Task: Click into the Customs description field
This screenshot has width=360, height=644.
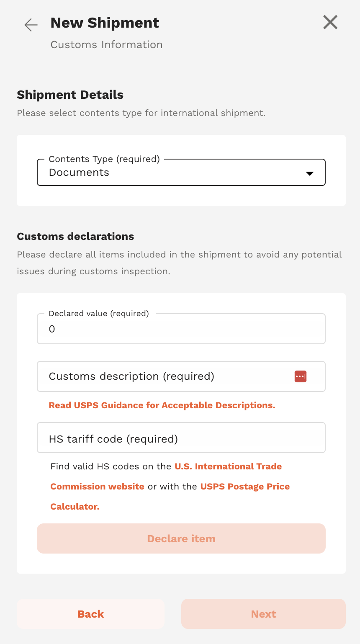Action: [167, 376]
